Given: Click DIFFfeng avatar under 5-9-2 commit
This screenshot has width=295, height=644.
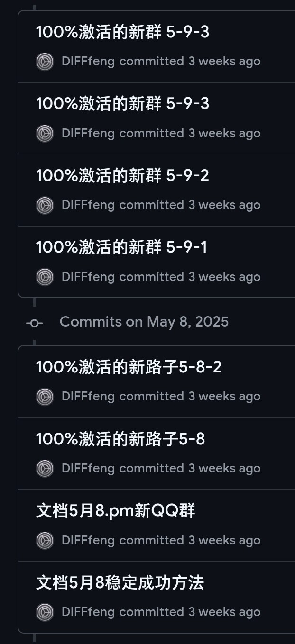Looking at the screenshot, I should [x=45, y=205].
